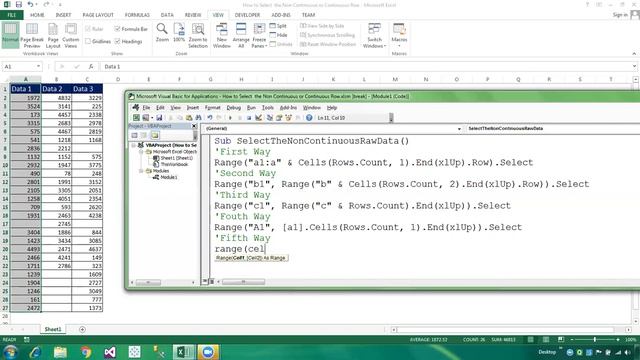
Task: Toggle Design Mode in VBA toolbar
Action: pos(258,118)
